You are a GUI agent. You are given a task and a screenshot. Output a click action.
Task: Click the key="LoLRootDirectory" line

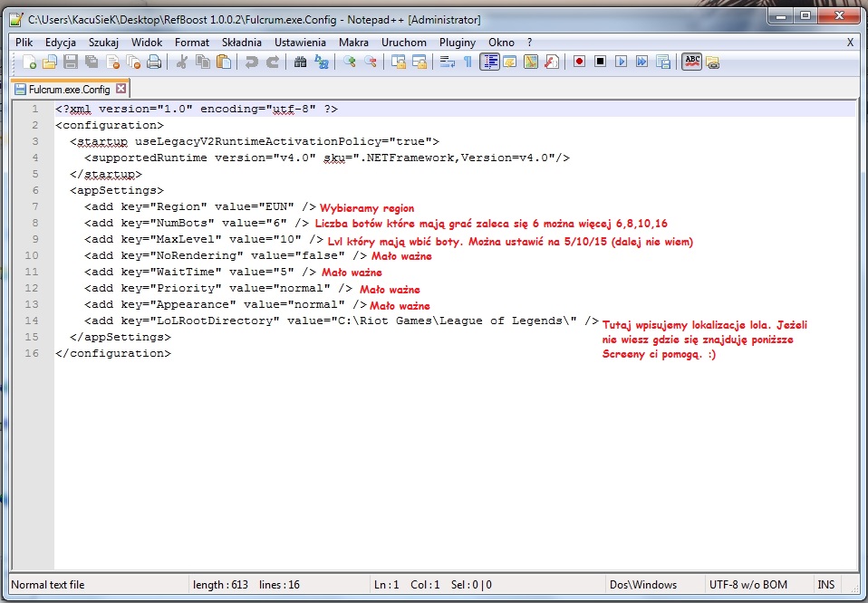(x=342, y=321)
